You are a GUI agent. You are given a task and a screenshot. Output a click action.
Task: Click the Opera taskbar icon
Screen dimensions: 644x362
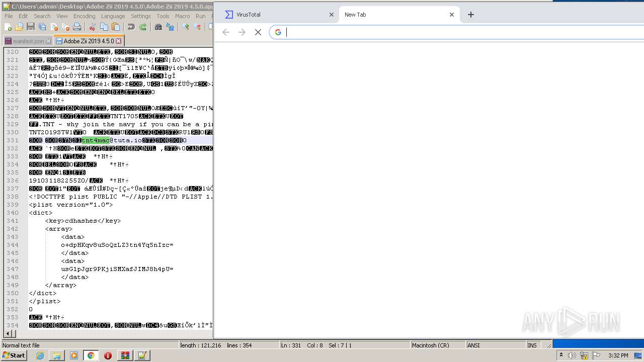pos(108,355)
